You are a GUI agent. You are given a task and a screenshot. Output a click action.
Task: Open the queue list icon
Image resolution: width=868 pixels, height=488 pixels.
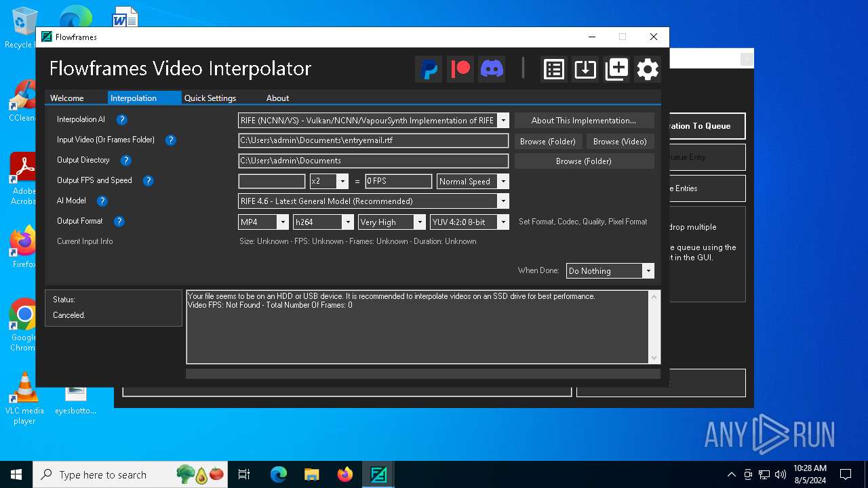[x=554, y=69]
